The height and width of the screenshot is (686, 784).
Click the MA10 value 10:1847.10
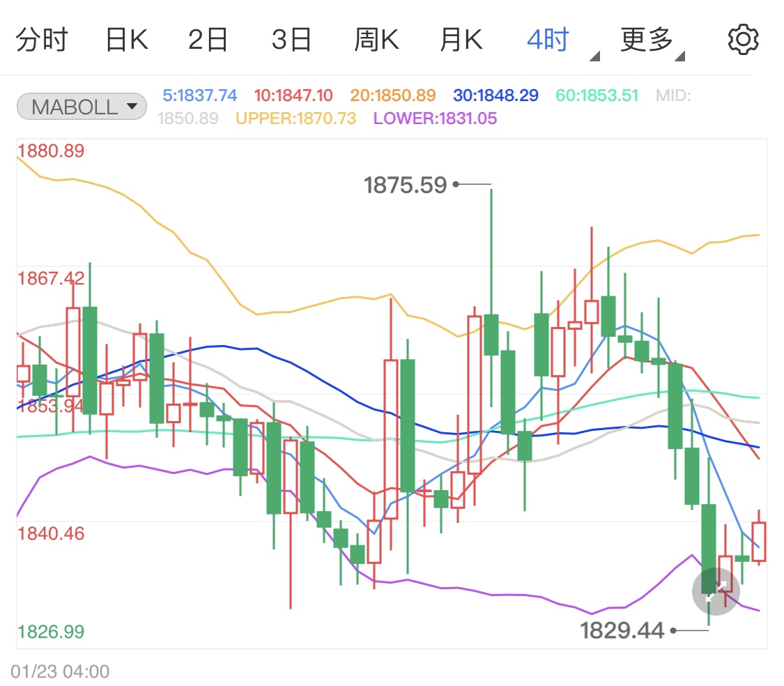pyautogui.click(x=293, y=95)
